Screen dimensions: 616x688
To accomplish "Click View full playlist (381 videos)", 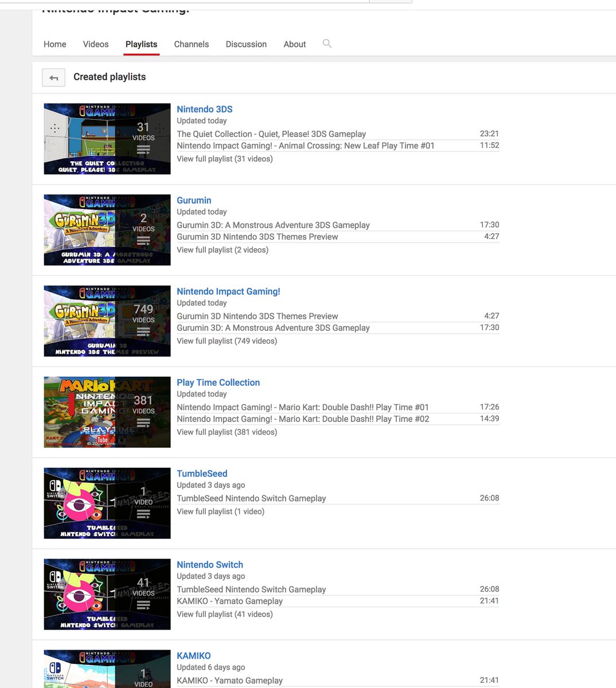I will [x=227, y=432].
